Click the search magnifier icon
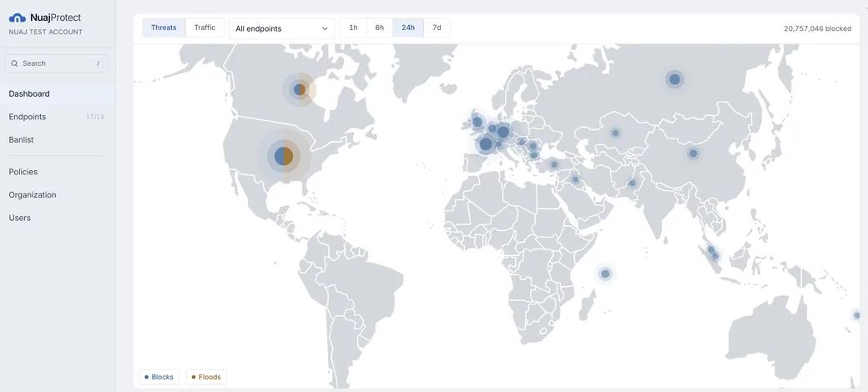Image resolution: width=868 pixels, height=392 pixels. [14, 63]
